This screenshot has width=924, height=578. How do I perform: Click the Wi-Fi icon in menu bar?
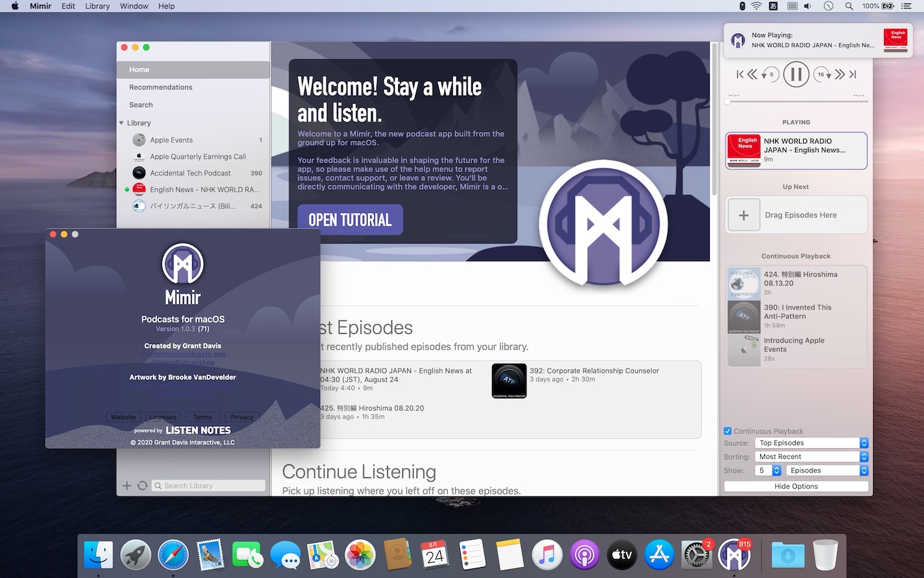pyautogui.click(x=757, y=6)
